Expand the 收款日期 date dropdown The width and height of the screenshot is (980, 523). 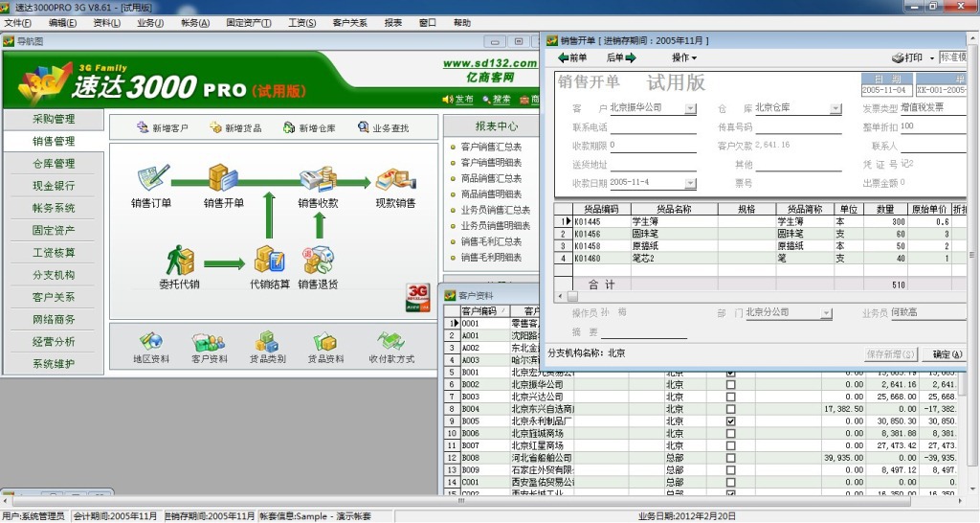[x=690, y=183]
